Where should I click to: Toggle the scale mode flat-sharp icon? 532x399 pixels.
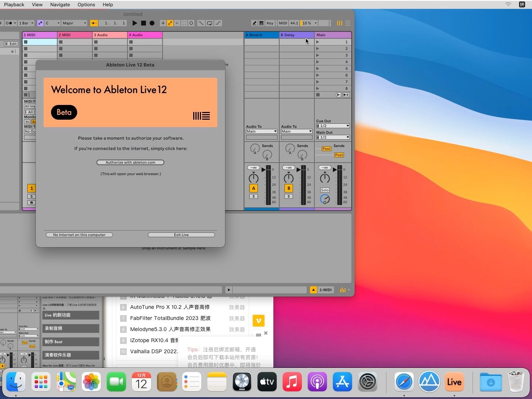pyautogui.click(x=40, y=23)
